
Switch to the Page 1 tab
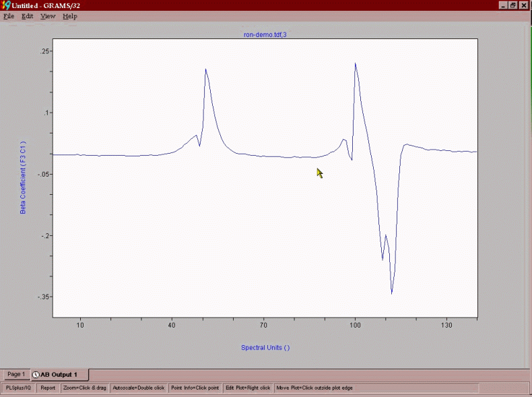[x=16, y=374]
